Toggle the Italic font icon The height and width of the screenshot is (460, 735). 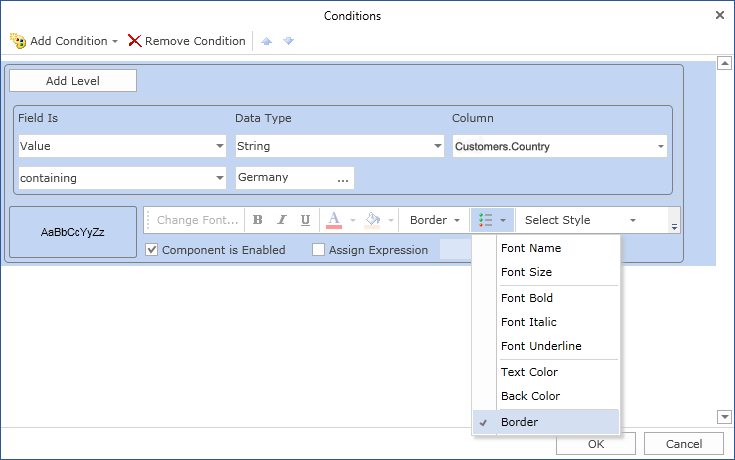click(282, 220)
